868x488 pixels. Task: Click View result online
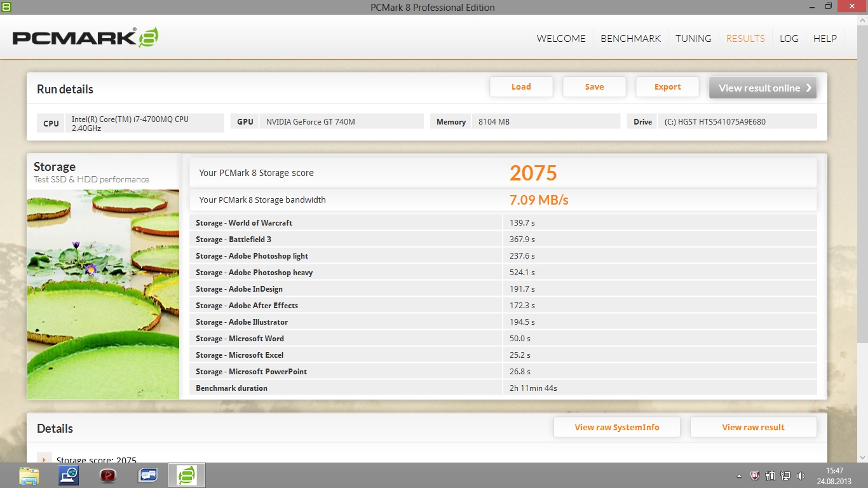pyautogui.click(x=763, y=88)
